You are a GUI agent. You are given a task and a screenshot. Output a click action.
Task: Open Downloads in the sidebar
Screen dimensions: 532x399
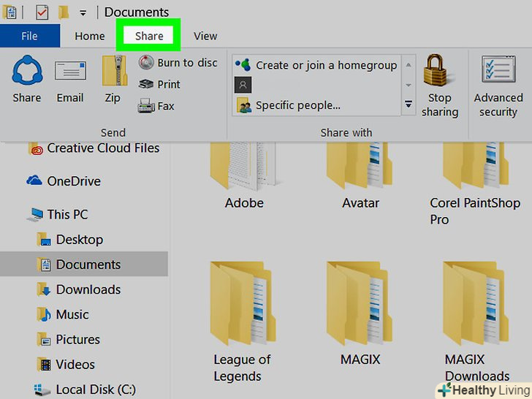pos(79,289)
